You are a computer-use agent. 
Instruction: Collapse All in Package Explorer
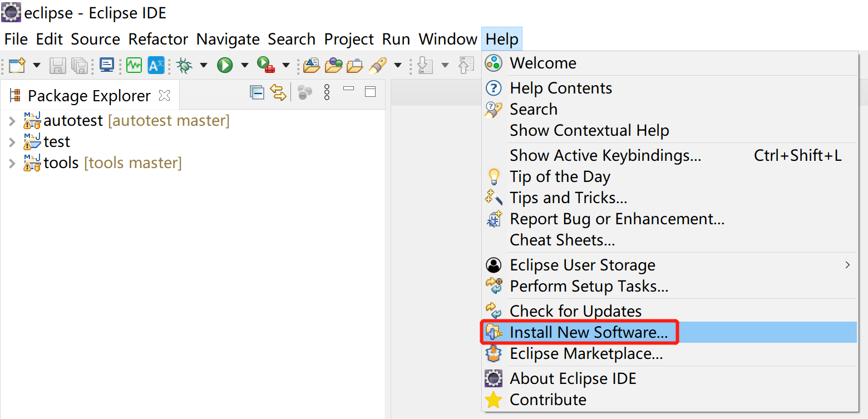(x=257, y=92)
